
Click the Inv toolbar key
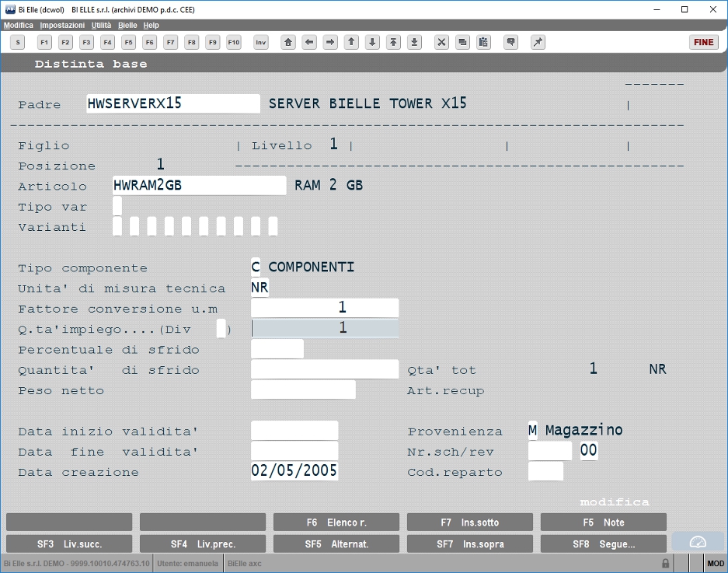tap(261, 42)
